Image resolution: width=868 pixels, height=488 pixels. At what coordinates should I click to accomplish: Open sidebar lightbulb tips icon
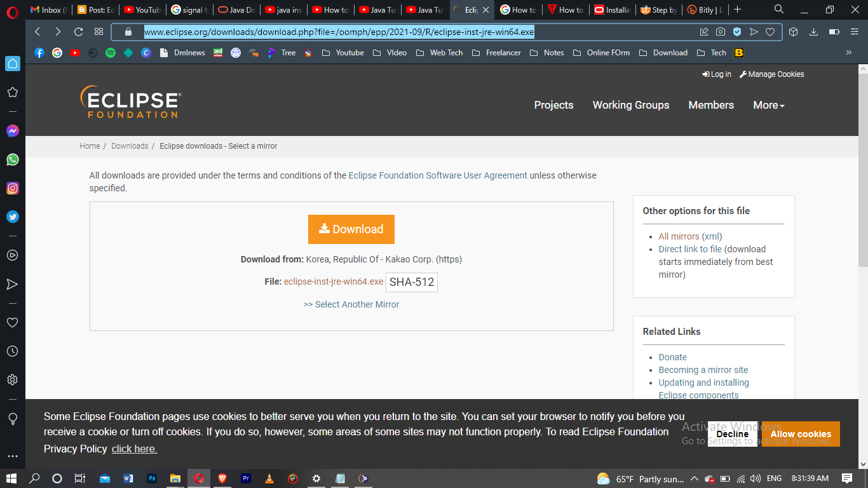13,419
